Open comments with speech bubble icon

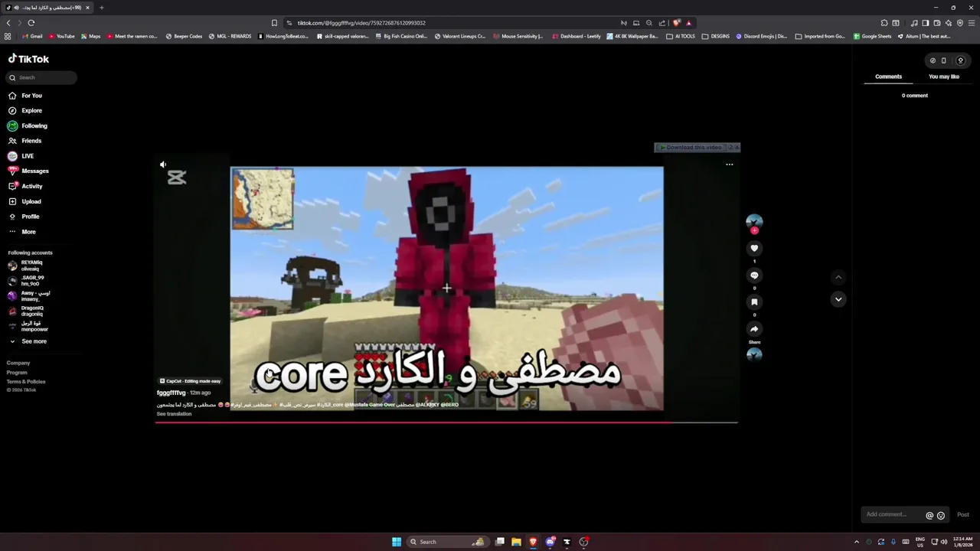[x=754, y=275]
